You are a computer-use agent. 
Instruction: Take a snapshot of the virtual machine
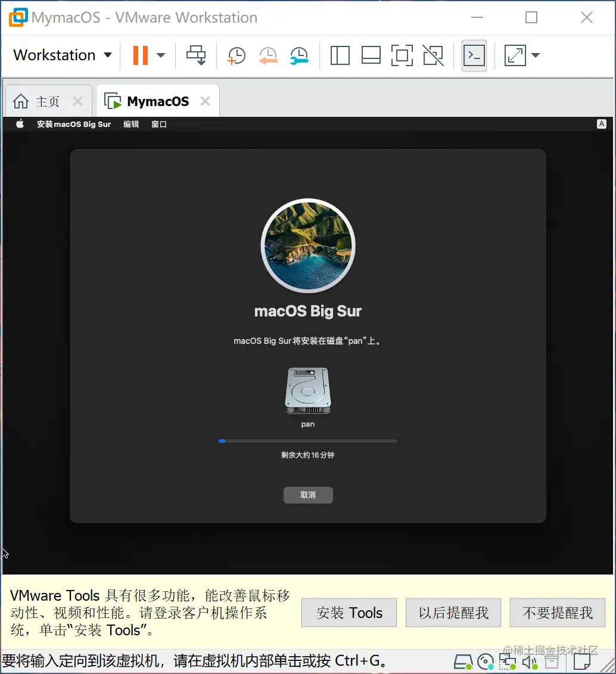point(237,55)
